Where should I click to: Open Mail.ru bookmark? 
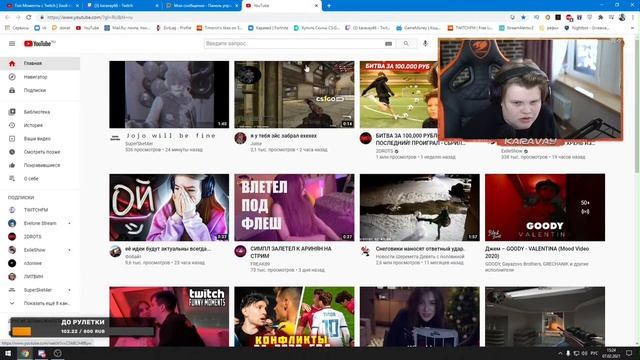click(127, 28)
